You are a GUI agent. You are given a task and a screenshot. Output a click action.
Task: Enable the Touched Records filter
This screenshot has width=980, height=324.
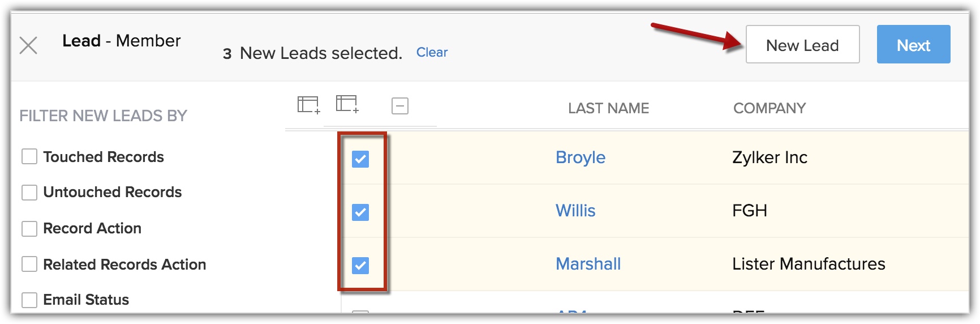coord(29,157)
